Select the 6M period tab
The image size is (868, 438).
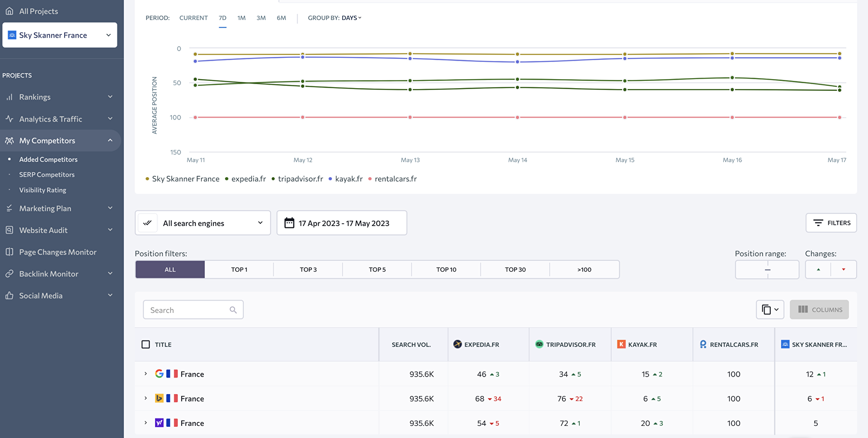point(281,18)
